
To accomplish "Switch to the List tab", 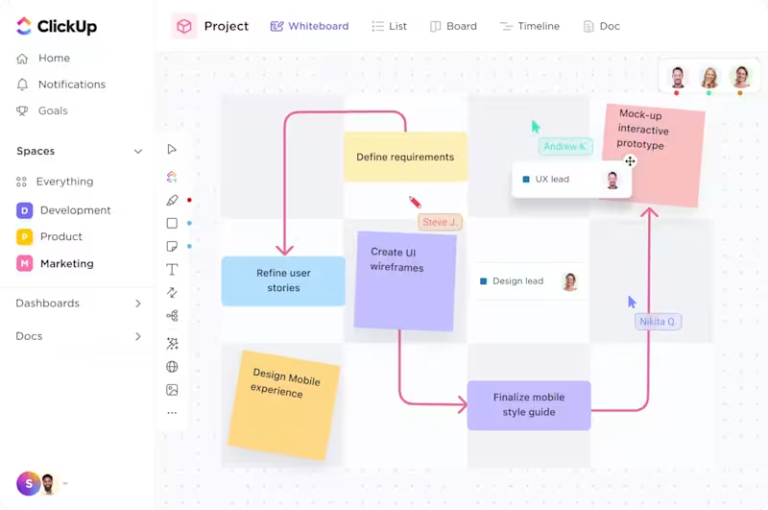I will pos(389,26).
